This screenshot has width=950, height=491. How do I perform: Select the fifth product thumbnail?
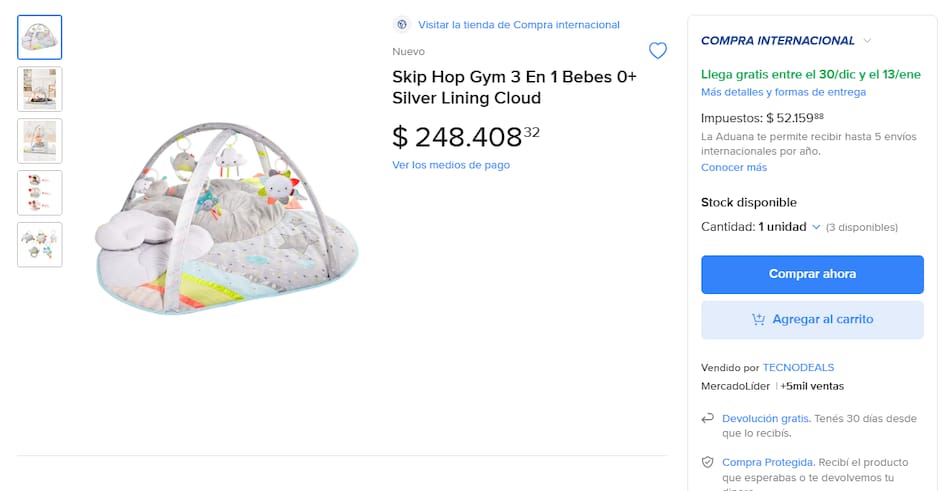point(40,245)
